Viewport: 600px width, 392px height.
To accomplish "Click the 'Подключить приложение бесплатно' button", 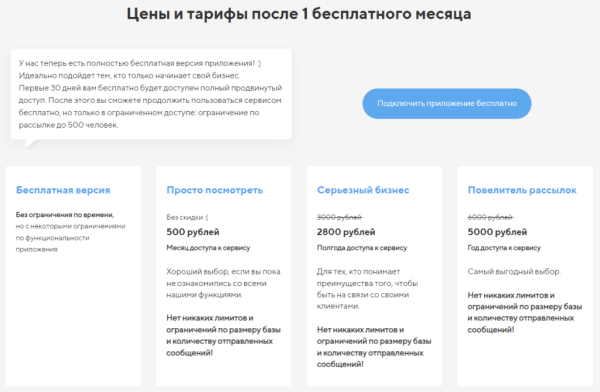I will (x=447, y=103).
